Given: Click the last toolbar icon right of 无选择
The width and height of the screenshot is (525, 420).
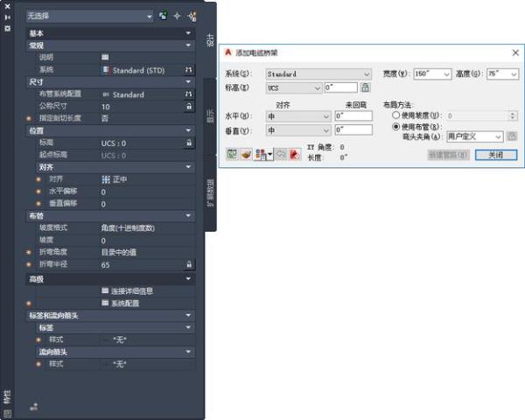Looking at the screenshot, I should [x=192, y=16].
